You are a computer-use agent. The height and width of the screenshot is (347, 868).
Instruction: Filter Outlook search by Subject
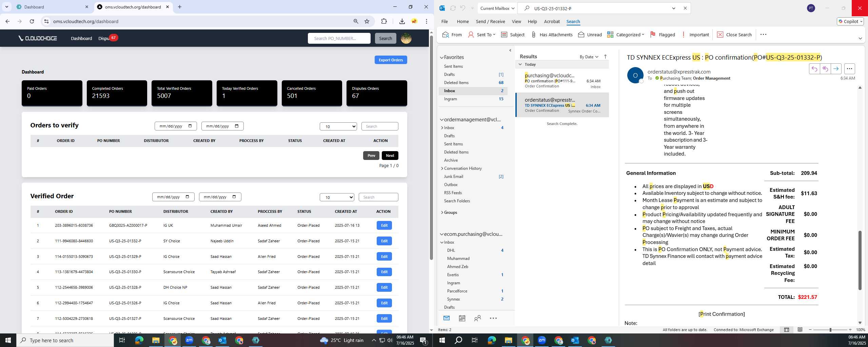[x=513, y=35]
